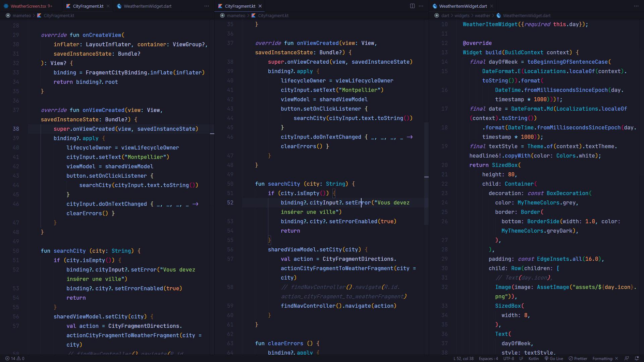Click 'Montpellier' string in middle editor

click(360, 90)
